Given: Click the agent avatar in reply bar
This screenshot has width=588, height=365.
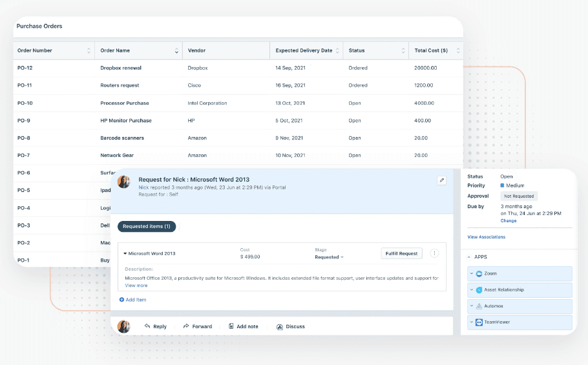Looking at the screenshot, I should 124,326.
